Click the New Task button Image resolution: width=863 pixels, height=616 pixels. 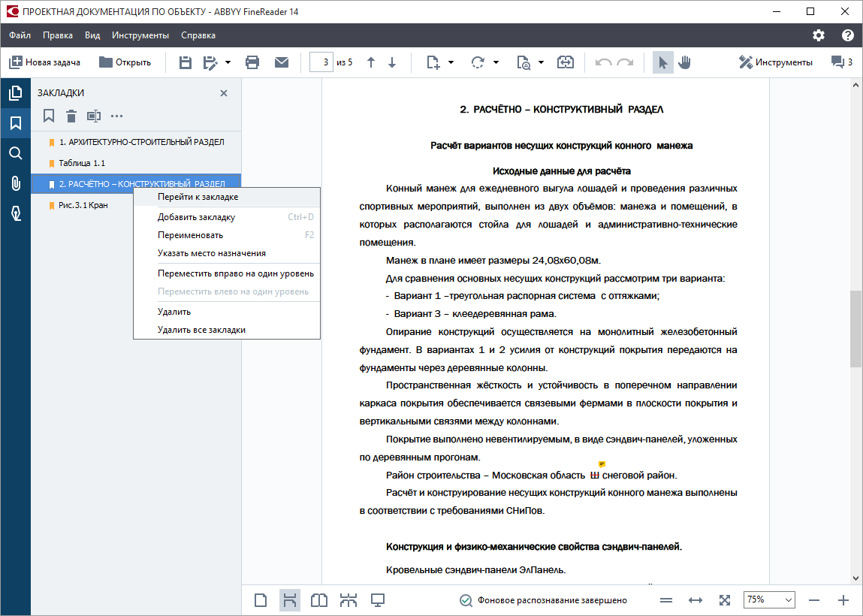[44, 62]
